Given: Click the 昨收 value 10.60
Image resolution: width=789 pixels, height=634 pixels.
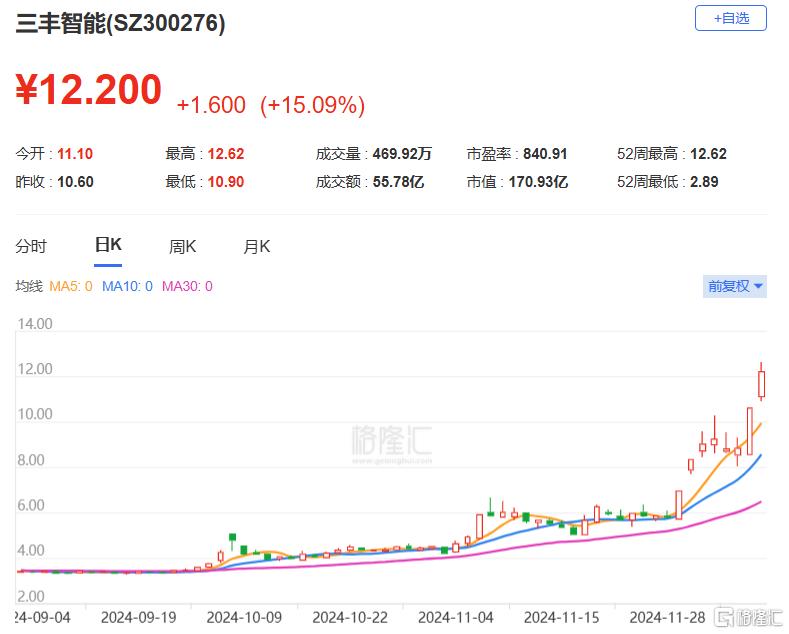Looking at the screenshot, I should 75,182.
